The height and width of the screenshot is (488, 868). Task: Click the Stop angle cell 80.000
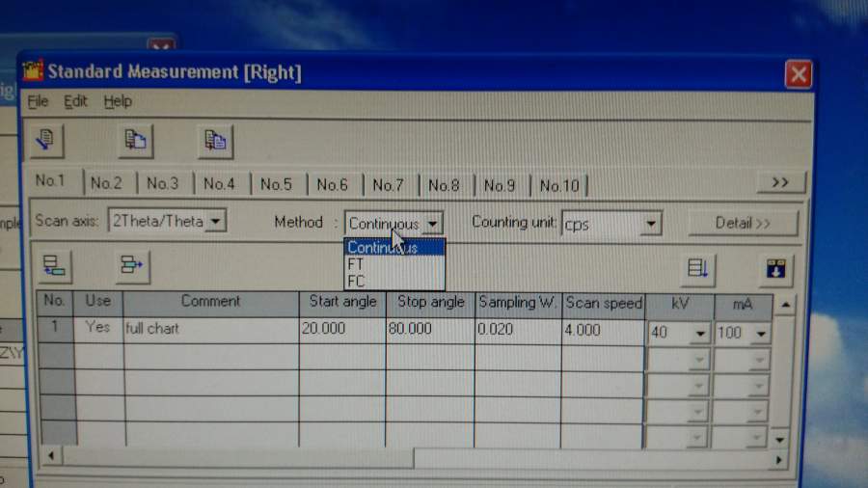(429, 330)
